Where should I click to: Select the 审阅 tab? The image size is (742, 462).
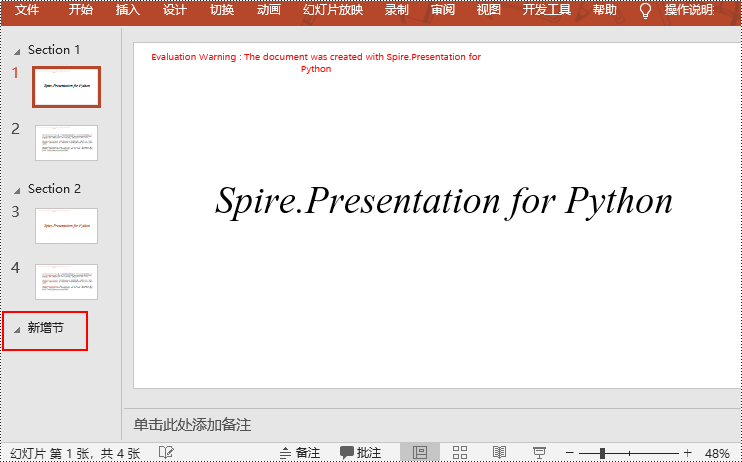tap(442, 9)
